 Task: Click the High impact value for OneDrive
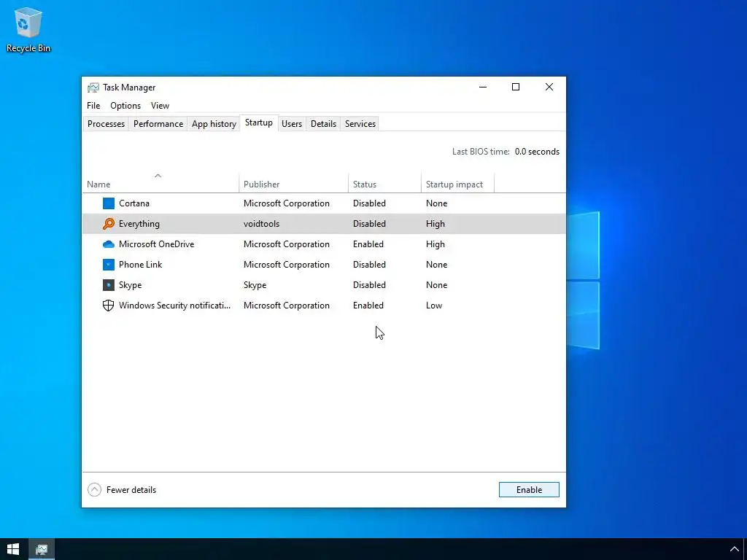(435, 244)
